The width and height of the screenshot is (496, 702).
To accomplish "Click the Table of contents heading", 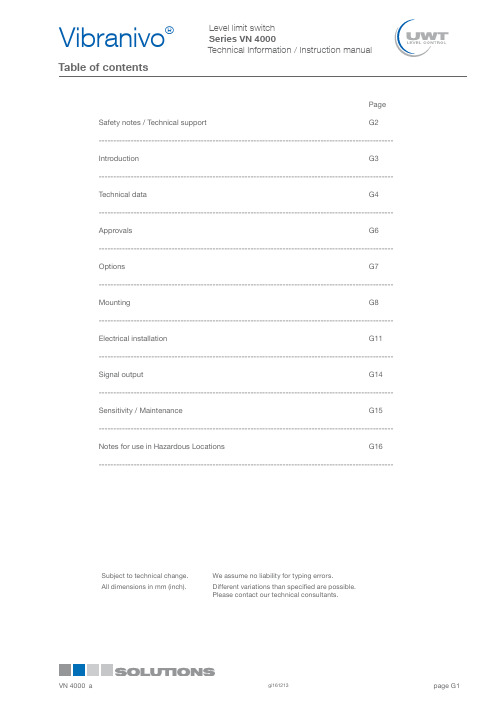I will (x=103, y=67).
